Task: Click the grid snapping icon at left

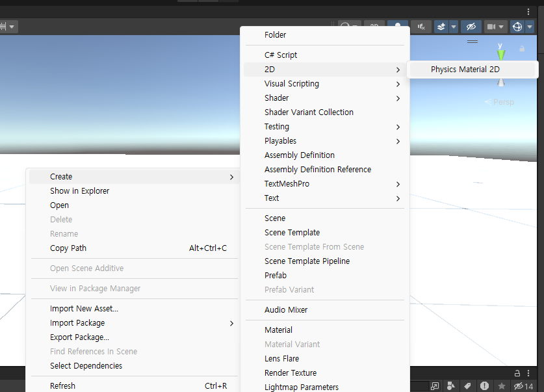Action: tap(3, 27)
